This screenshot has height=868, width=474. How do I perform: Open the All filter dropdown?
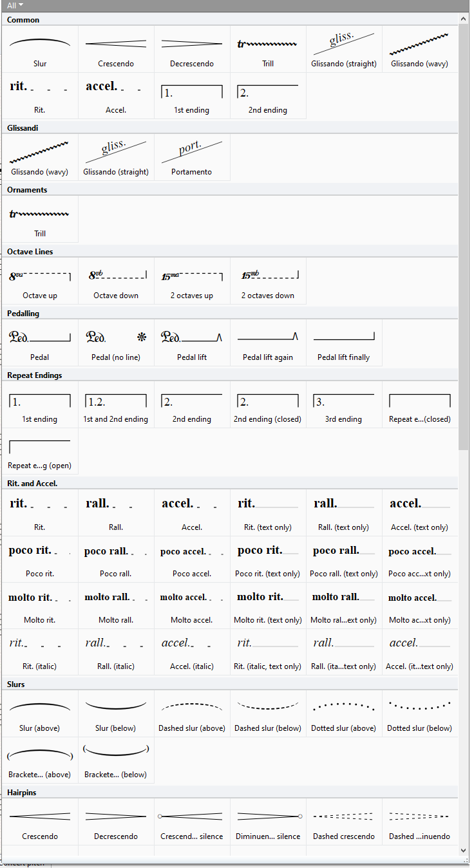[x=15, y=5]
